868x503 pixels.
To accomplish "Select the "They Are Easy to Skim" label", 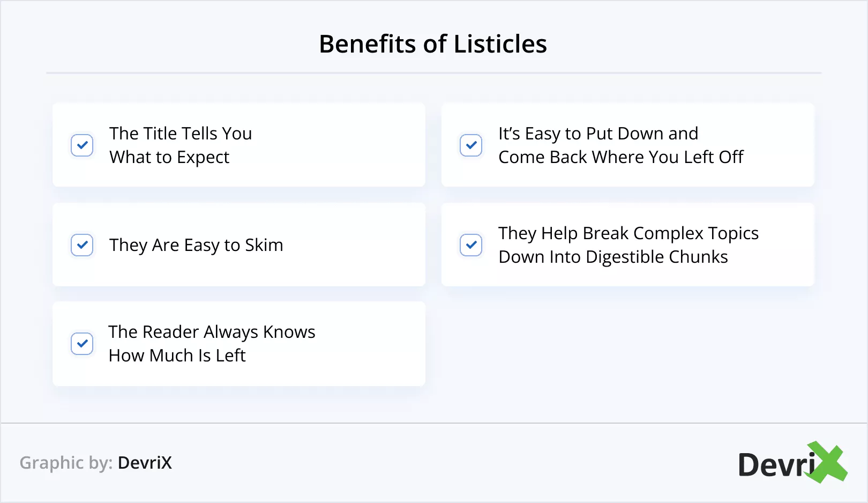I will click(196, 245).
